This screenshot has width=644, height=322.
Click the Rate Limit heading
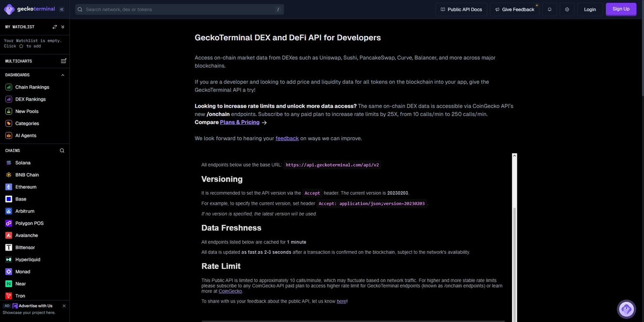tap(221, 266)
